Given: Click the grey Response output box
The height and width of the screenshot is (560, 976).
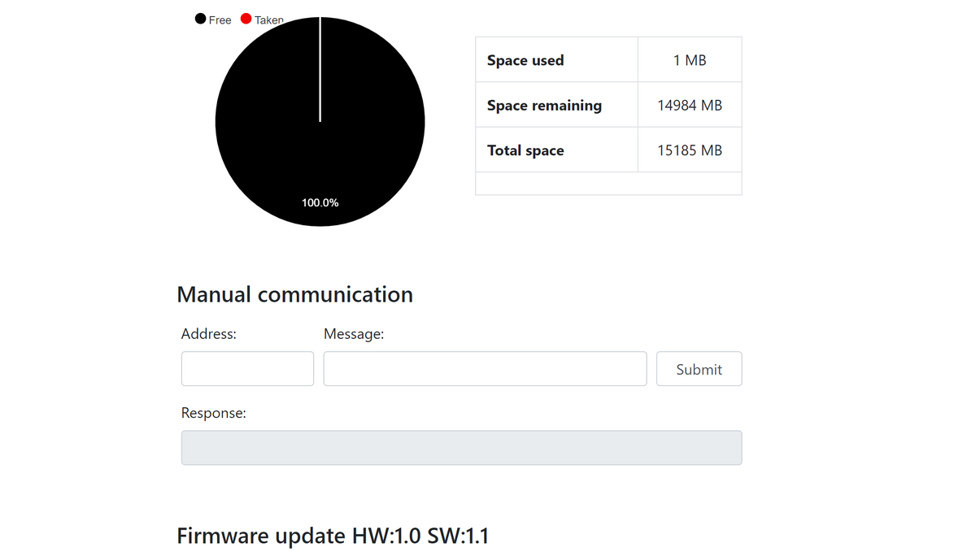Looking at the screenshot, I should pyautogui.click(x=461, y=448).
